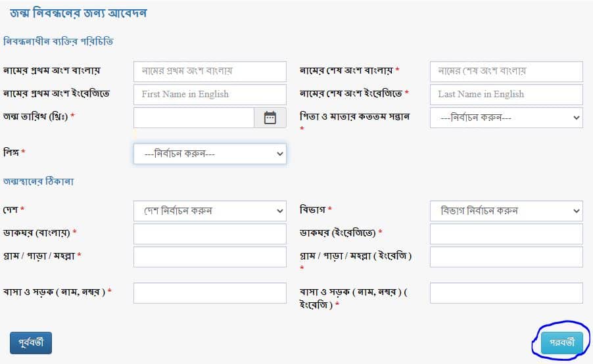Select the নামের প্রথম অংশ বাংলায় input
593x364 pixels.
[x=210, y=71]
